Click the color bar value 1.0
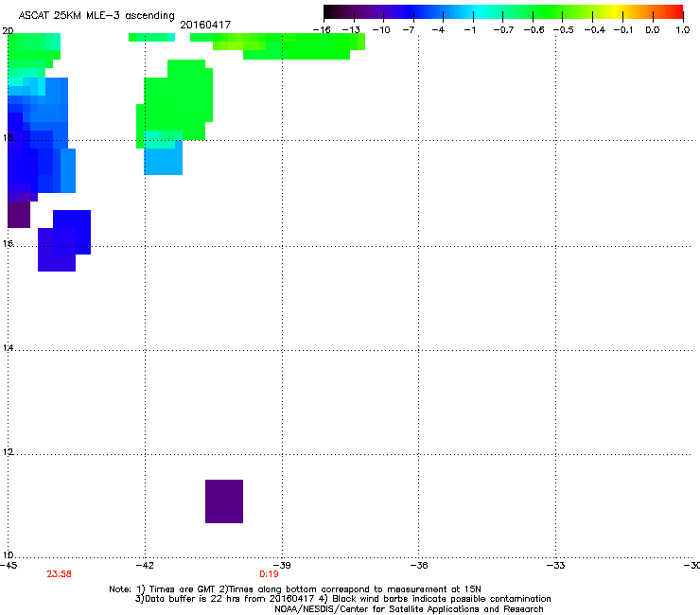This screenshot has height=615, width=700. click(683, 30)
